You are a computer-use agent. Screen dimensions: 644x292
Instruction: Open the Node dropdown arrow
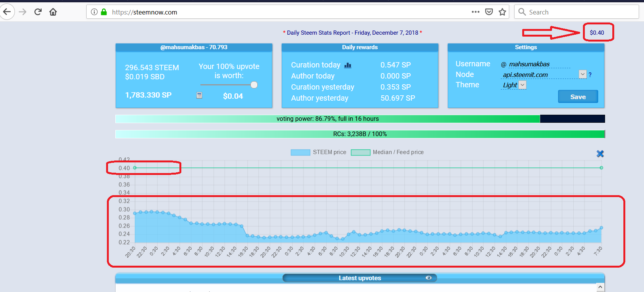coord(583,74)
